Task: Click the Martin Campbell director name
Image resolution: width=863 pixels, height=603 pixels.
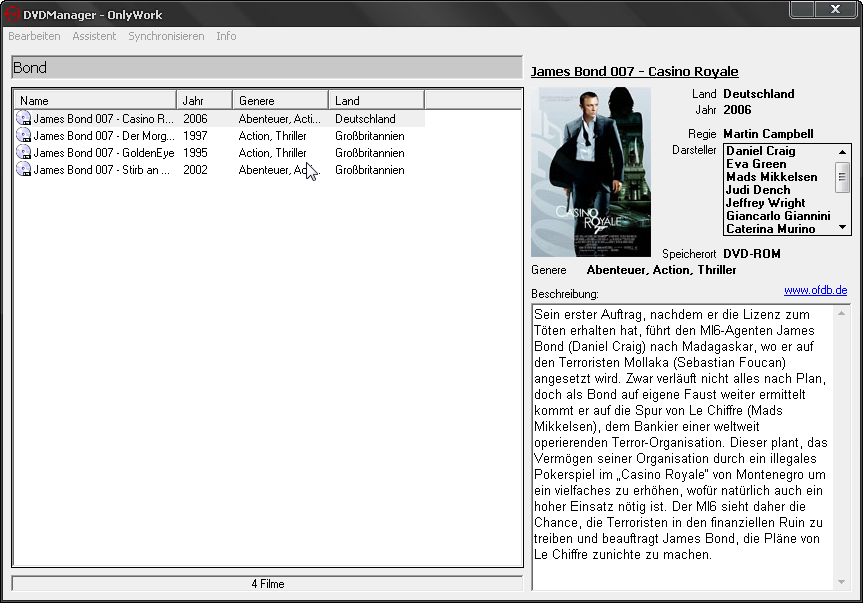Action: point(768,134)
